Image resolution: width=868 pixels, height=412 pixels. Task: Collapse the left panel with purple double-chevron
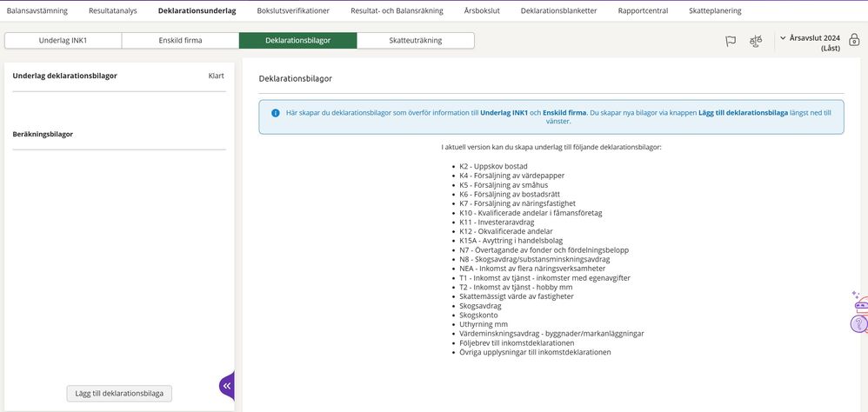[227, 385]
